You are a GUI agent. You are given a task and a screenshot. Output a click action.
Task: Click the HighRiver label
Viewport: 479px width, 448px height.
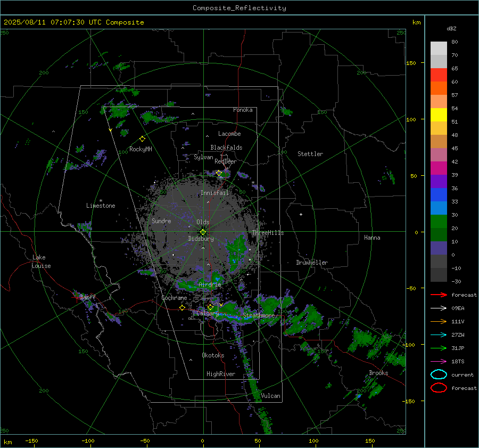(221, 374)
